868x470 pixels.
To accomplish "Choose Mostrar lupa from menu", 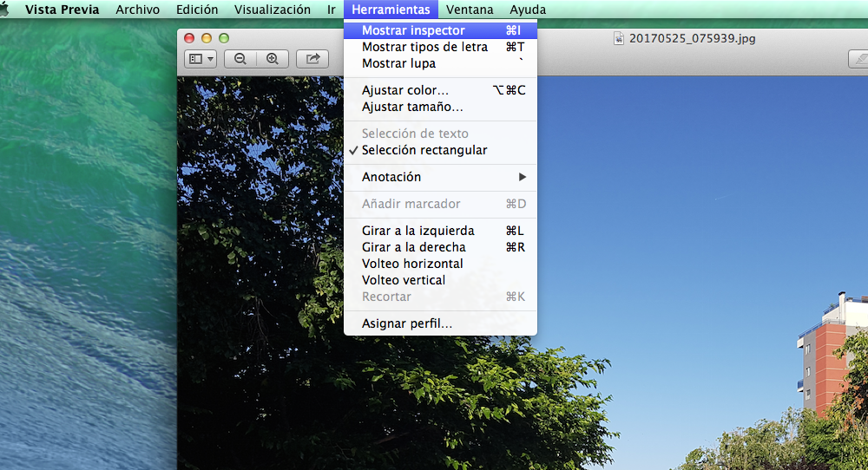I will (x=398, y=63).
